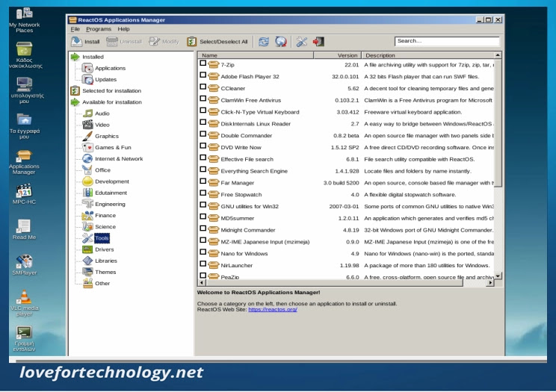Open the File menu

tap(75, 29)
